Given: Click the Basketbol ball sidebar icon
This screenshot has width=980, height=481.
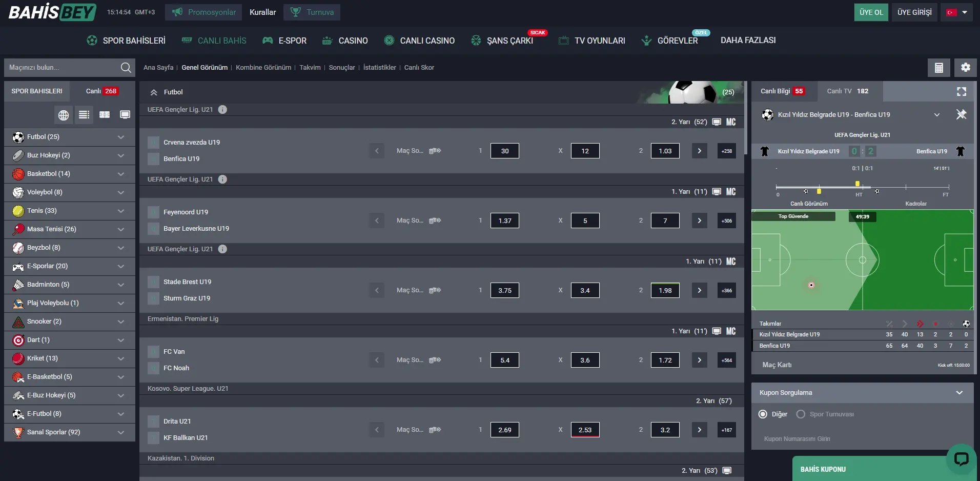Looking at the screenshot, I should 18,174.
